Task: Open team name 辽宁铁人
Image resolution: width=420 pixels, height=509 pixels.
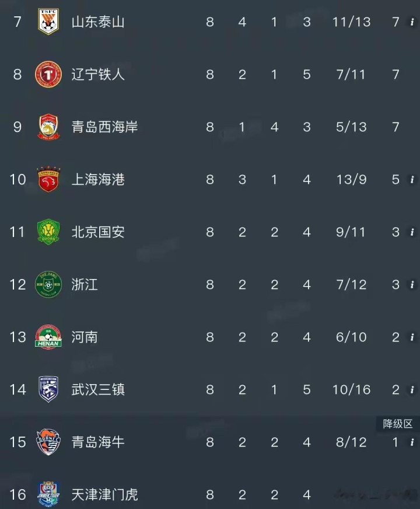Action: tap(98, 75)
